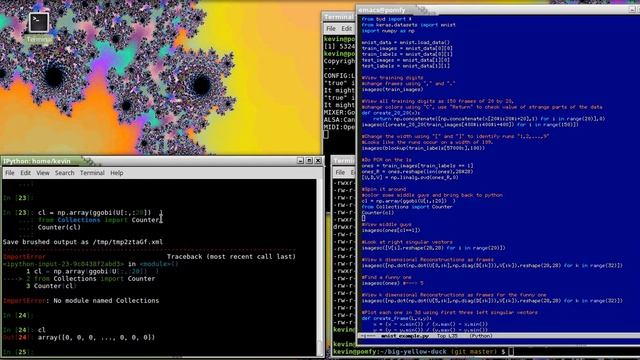Close the IPython terminal window
The width and height of the screenshot is (640, 360).
[x=318, y=161]
